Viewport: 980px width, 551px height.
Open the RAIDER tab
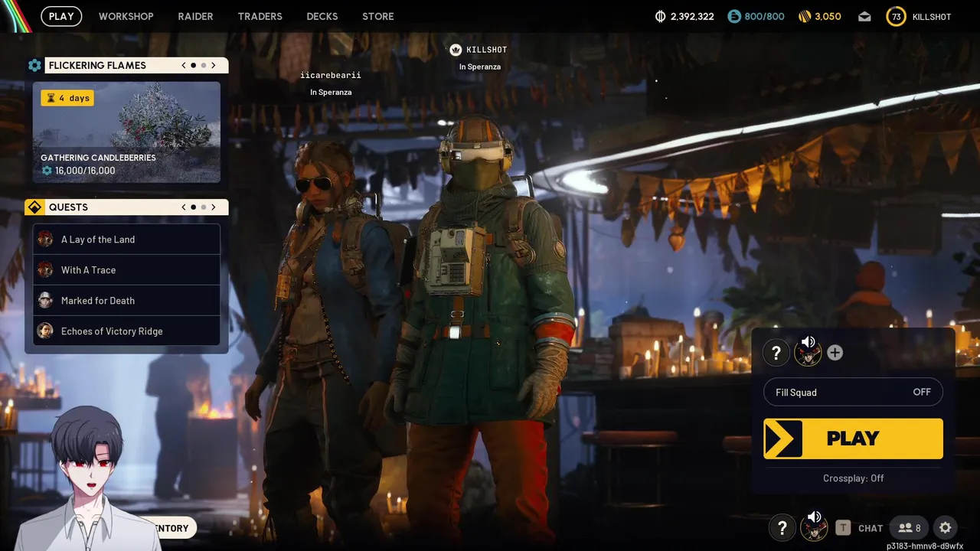pos(195,16)
